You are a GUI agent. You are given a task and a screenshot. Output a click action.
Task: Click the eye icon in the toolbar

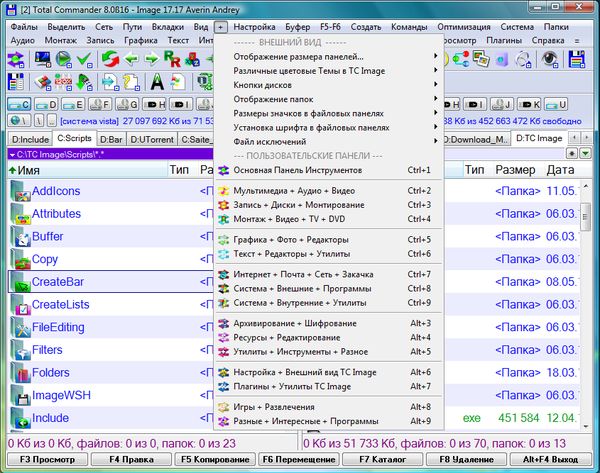[549, 59]
